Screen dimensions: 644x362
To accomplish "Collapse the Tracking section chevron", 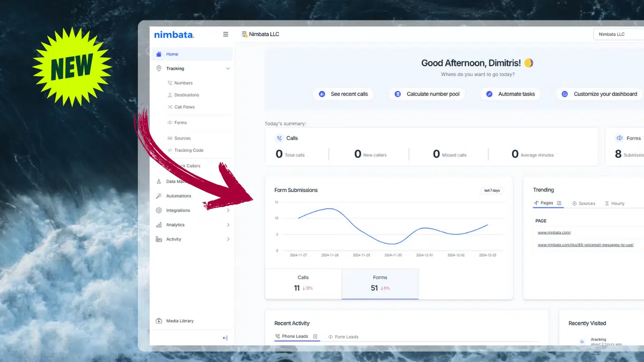I will click(228, 69).
